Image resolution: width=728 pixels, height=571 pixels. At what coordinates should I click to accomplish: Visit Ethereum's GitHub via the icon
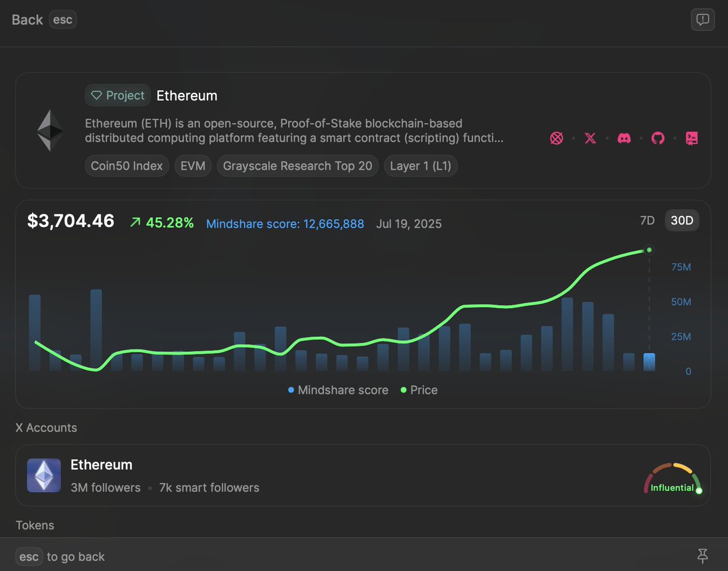pyautogui.click(x=658, y=138)
